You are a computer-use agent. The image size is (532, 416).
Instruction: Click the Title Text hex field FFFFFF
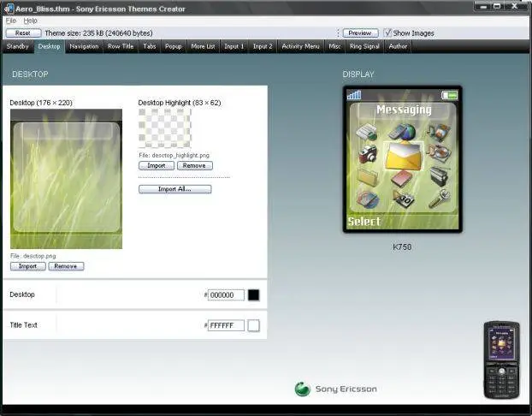click(x=226, y=325)
